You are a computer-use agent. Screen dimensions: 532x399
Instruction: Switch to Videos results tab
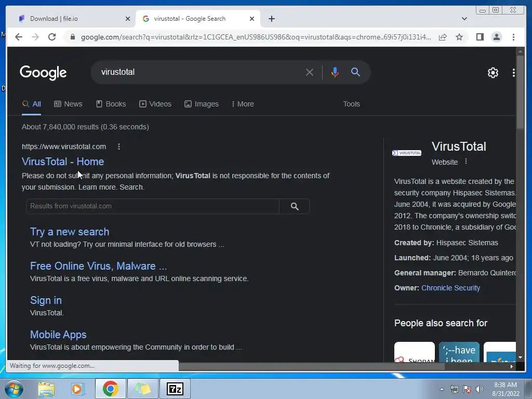coord(155,104)
